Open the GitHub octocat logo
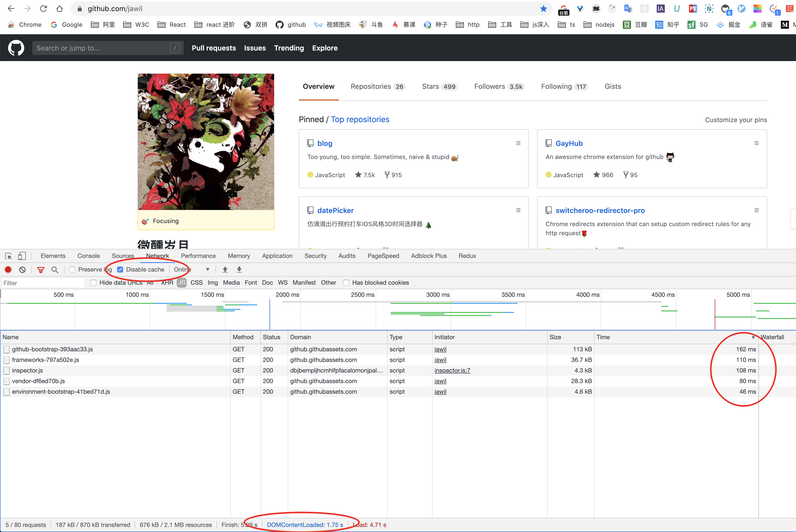The height and width of the screenshot is (532, 796). click(x=16, y=48)
